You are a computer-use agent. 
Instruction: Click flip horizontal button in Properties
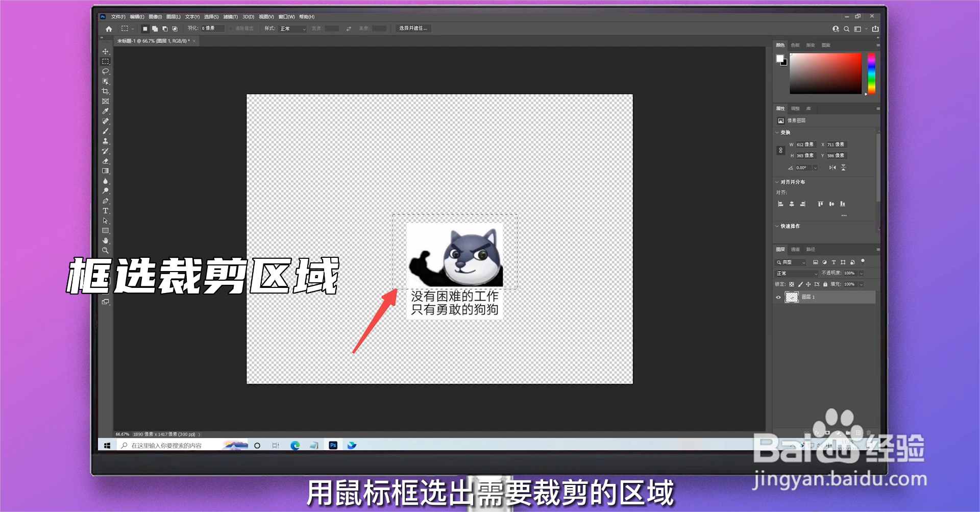click(832, 167)
